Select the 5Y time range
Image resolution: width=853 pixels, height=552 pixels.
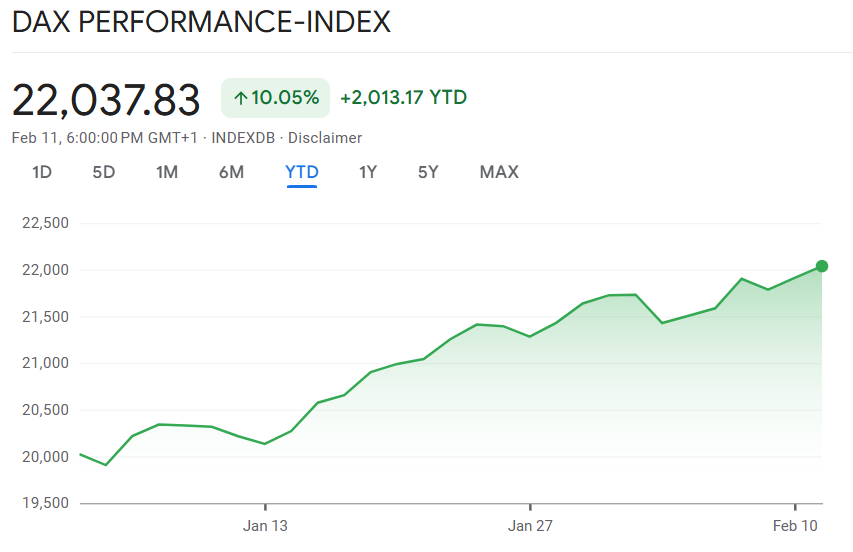coord(428,172)
